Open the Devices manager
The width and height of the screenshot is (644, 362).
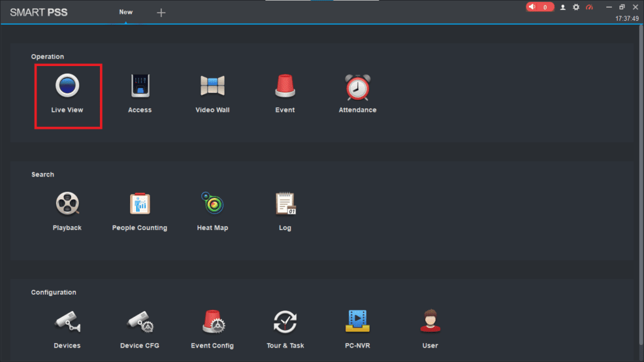click(67, 322)
